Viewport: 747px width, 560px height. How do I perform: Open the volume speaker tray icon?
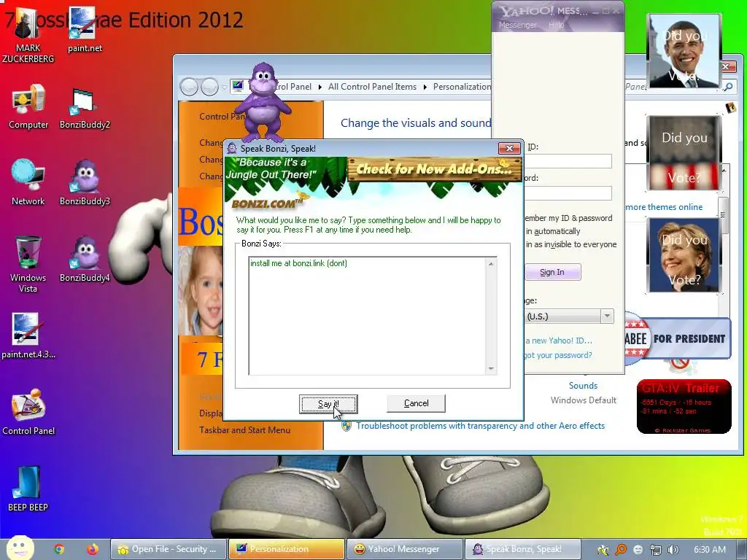[x=673, y=550]
